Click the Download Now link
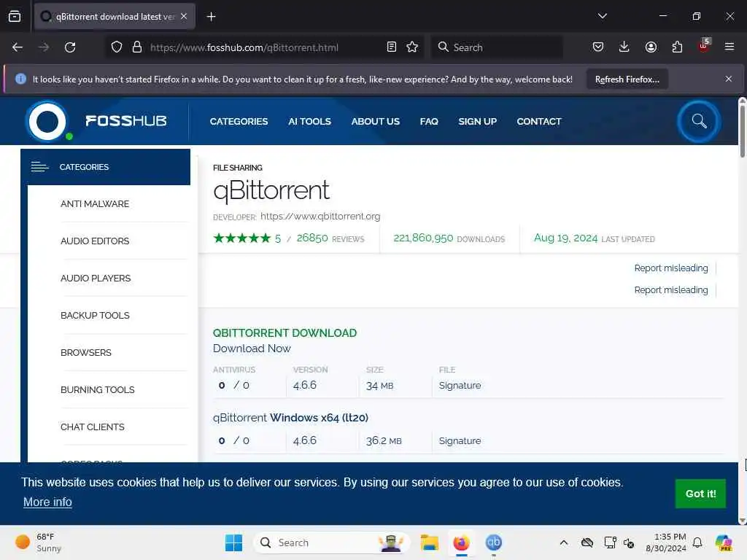The height and width of the screenshot is (560, 747). tap(252, 349)
